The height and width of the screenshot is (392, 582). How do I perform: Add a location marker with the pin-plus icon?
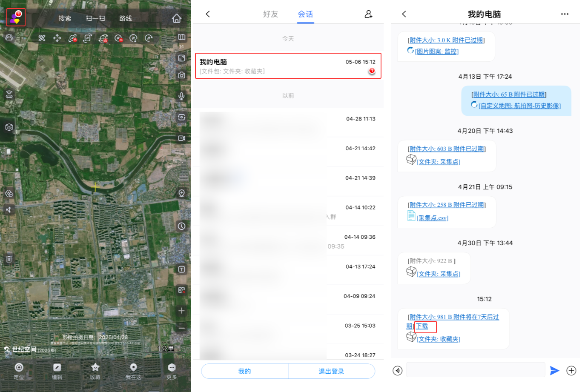[181, 194]
